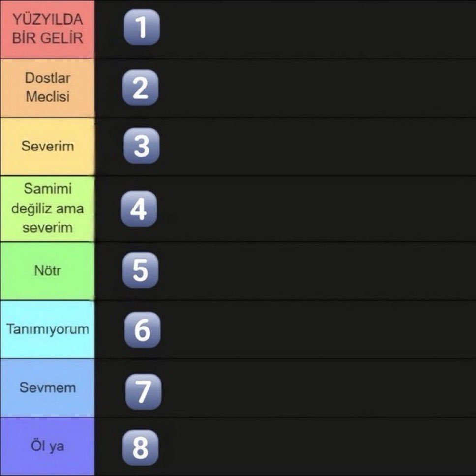Screen dimensions: 476x476
Task: Select the number 7 keycap icon
Action: (x=143, y=391)
